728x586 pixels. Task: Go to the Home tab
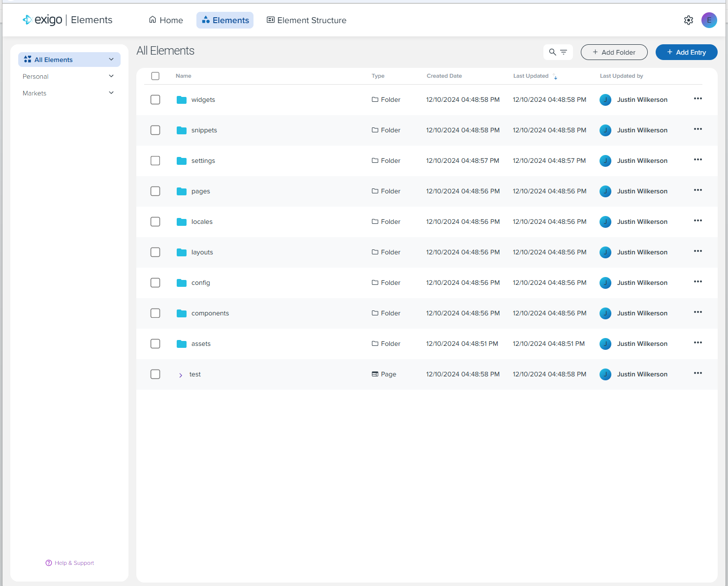(166, 20)
